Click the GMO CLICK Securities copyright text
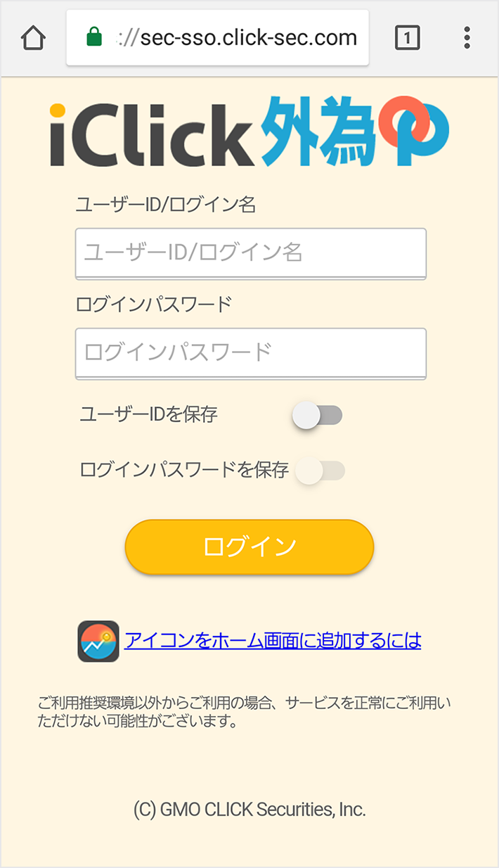 249,810
